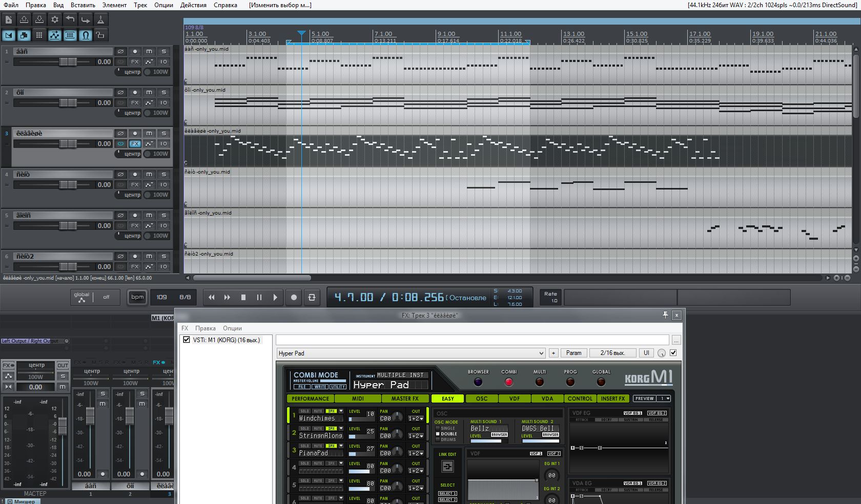This screenshot has height=504, width=861.
Task: Expand timbre menu arrow for Windchimes
Action: coord(341,411)
